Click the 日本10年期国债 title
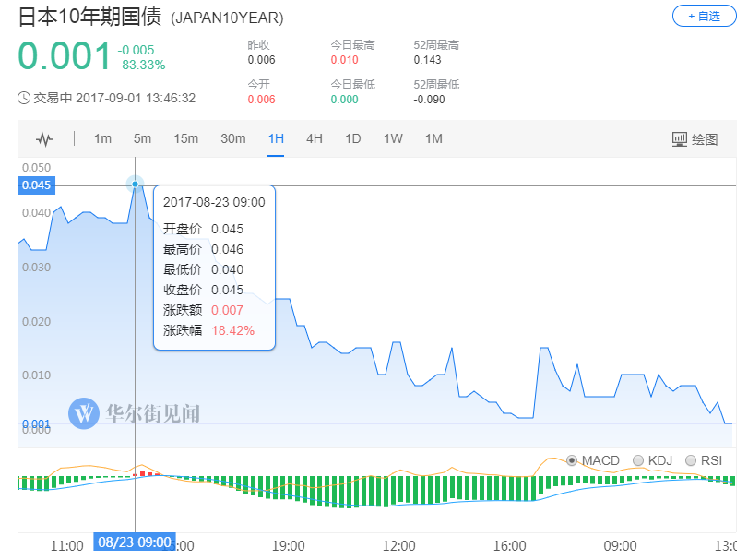The image size is (748, 560). (89, 18)
